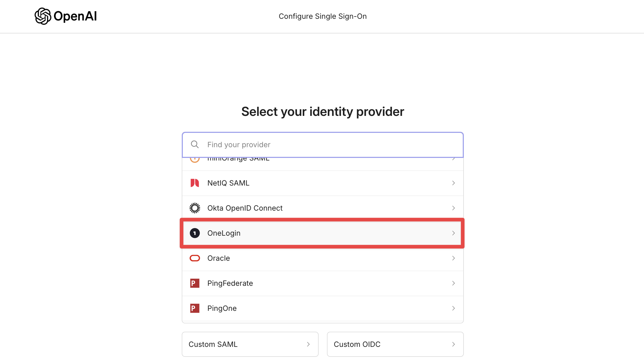
Task: Choose the Custom SAML button
Action: click(x=250, y=344)
